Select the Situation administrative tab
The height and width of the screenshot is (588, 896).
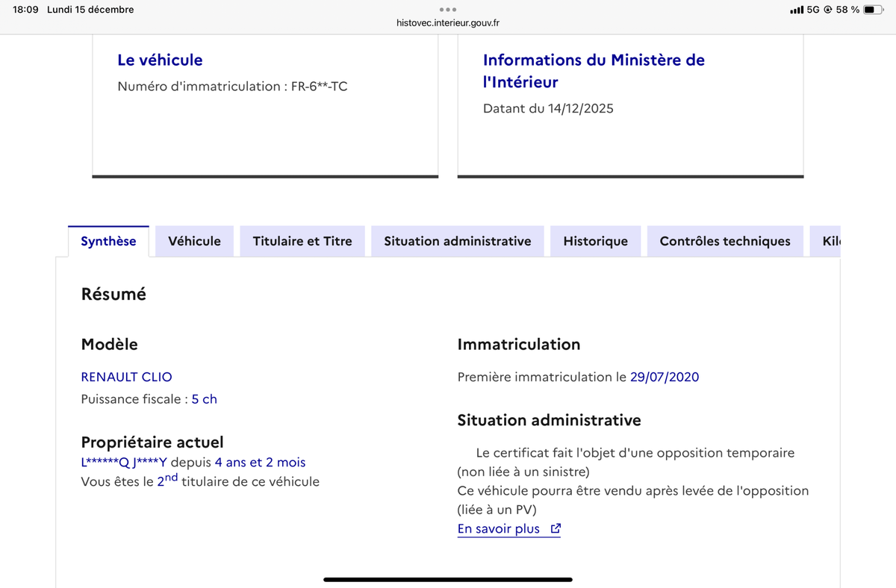click(x=457, y=241)
